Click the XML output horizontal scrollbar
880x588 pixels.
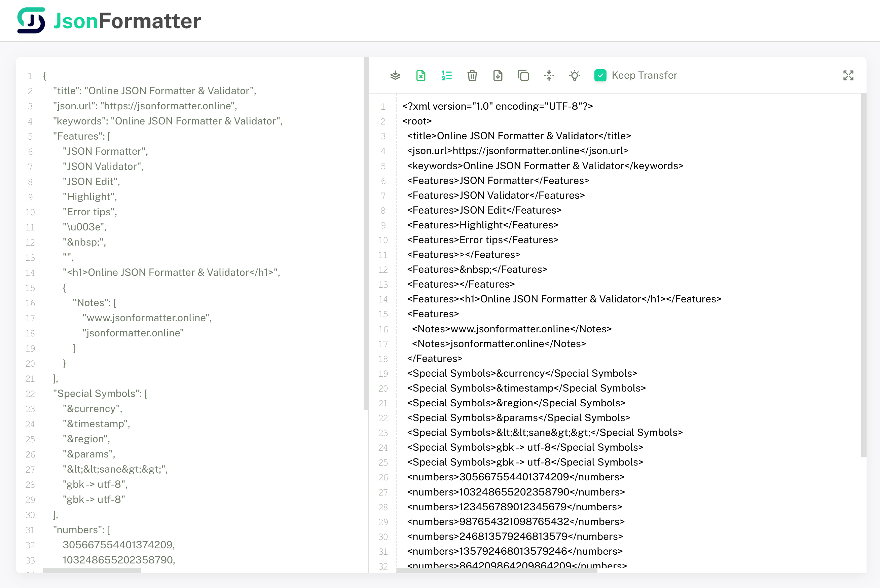(497, 571)
